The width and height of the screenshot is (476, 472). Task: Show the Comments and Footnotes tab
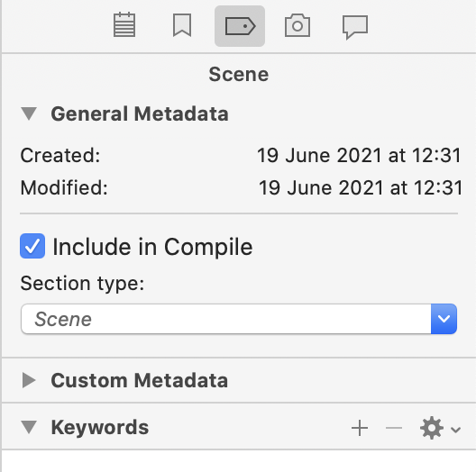point(355,27)
